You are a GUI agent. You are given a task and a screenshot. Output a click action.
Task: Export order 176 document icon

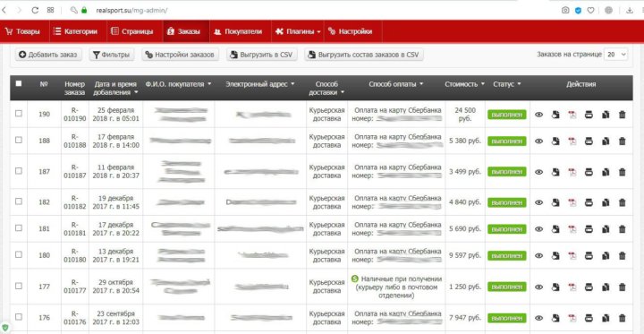tap(555, 318)
